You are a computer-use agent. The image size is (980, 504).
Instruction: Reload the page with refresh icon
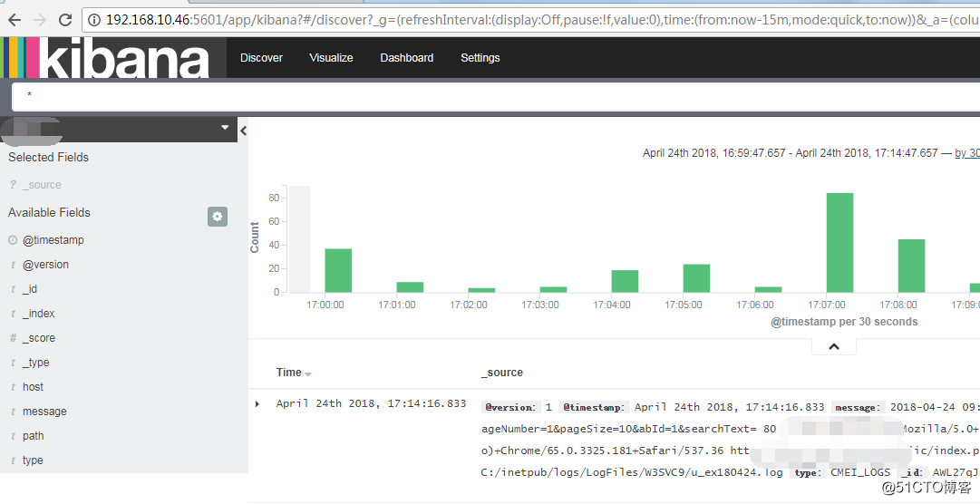65,20
